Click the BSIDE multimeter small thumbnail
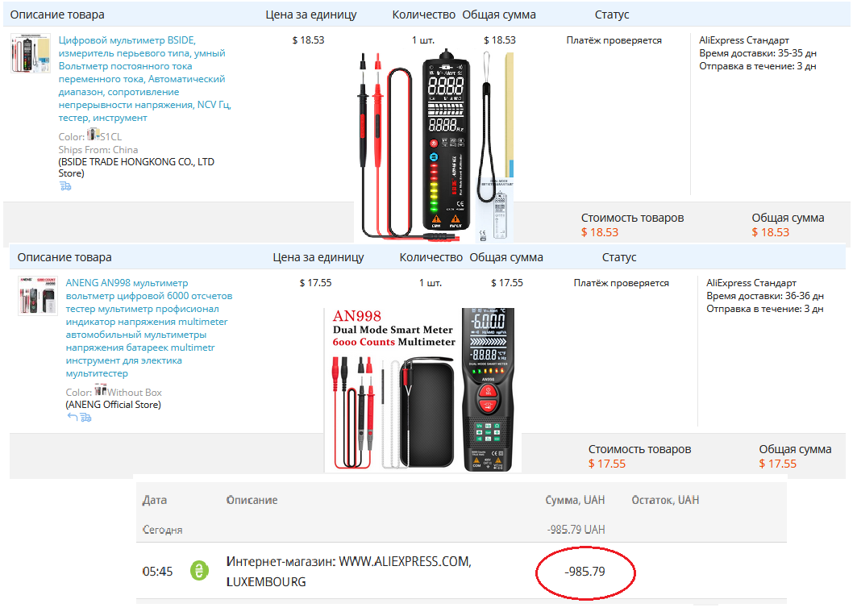The height and width of the screenshot is (616, 857). [31, 53]
